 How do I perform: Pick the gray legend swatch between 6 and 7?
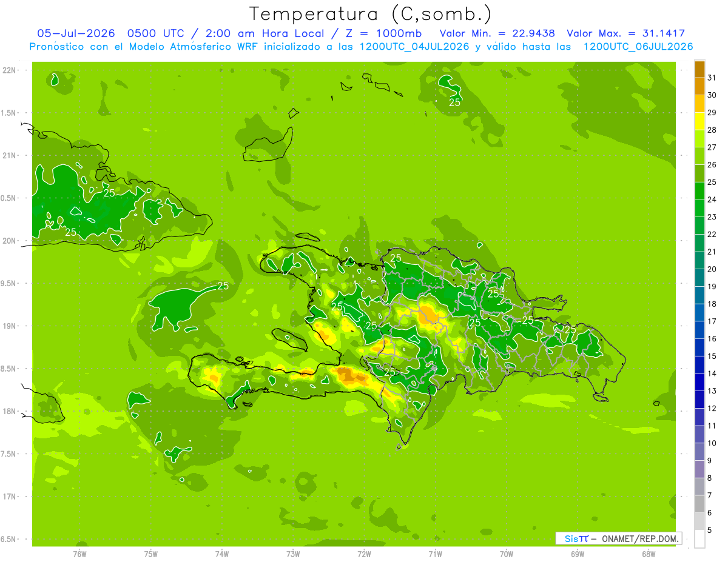tap(699, 504)
